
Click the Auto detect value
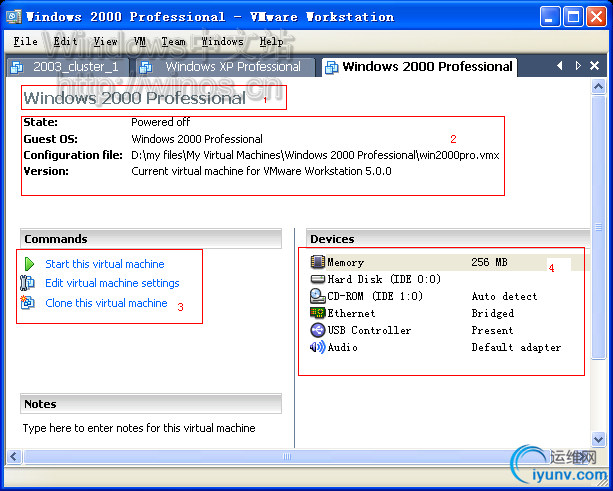504,296
